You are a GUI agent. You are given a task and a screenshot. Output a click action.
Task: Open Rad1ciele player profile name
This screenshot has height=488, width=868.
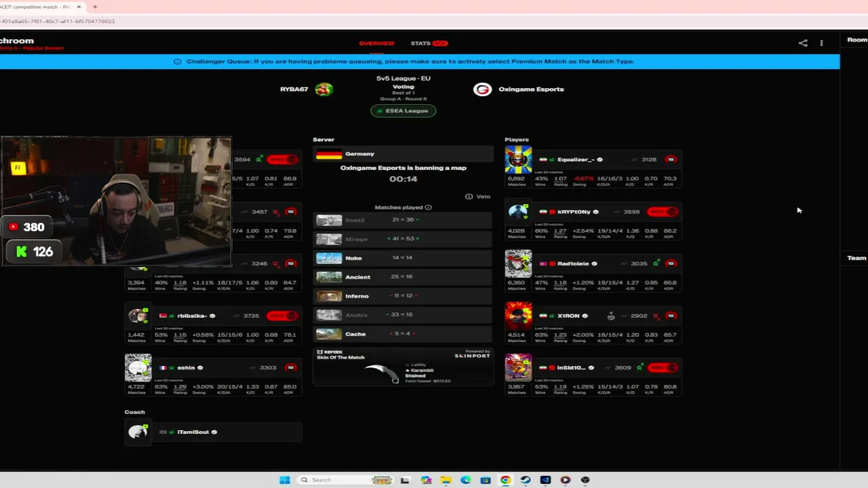click(573, 264)
